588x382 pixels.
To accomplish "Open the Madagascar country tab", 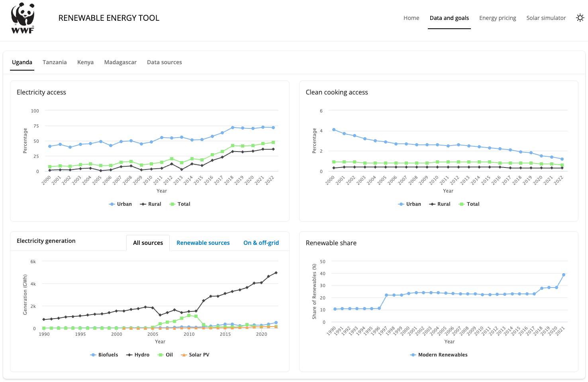I will click(120, 62).
